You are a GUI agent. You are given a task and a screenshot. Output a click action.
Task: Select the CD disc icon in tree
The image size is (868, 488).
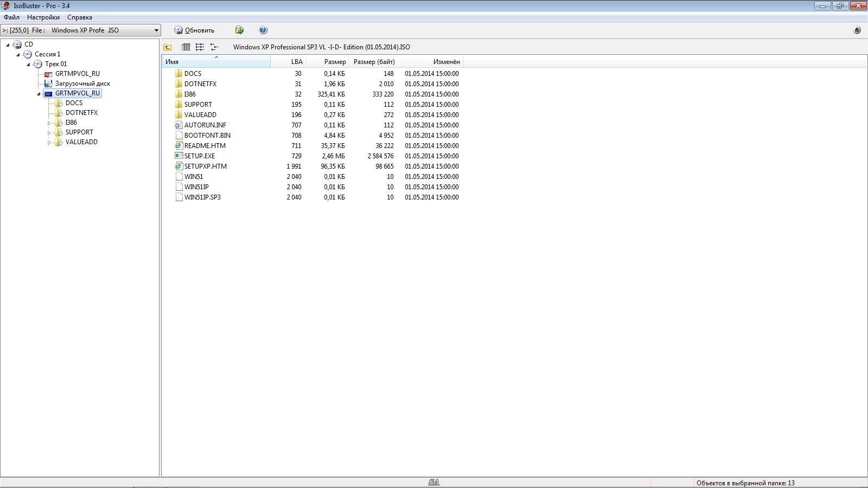tap(17, 44)
